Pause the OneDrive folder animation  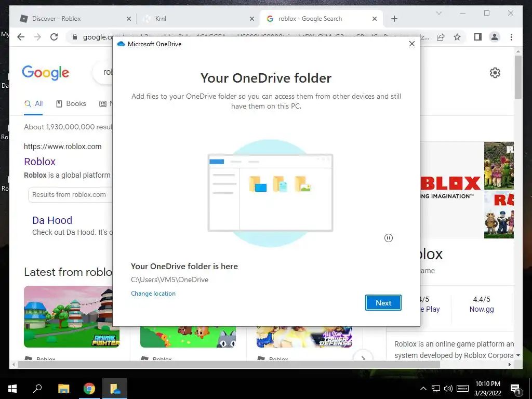click(389, 238)
